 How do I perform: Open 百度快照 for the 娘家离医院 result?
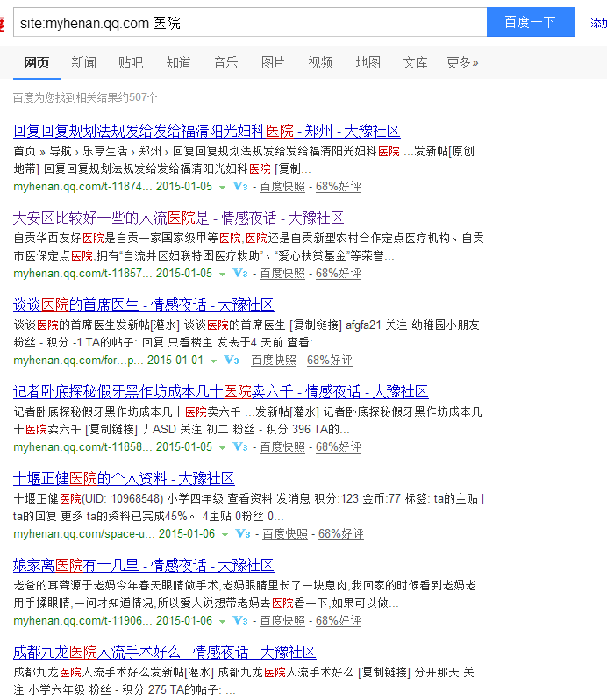[x=282, y=620]
